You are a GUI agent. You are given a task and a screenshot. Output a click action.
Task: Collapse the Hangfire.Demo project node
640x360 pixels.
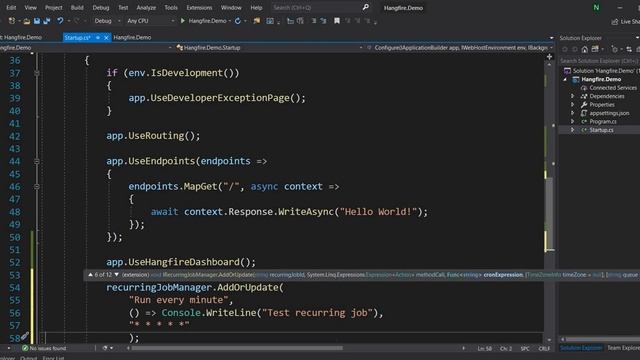pos(565,79)
